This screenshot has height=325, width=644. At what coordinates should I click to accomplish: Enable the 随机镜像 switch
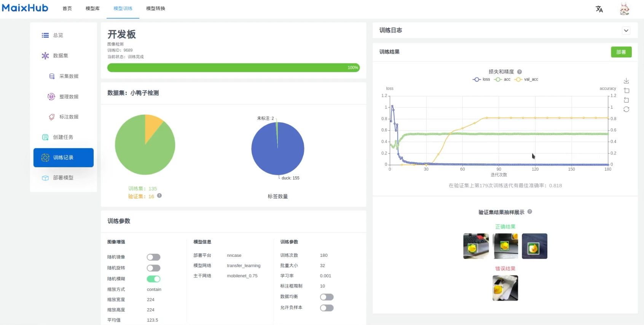[x=153, y=257]
